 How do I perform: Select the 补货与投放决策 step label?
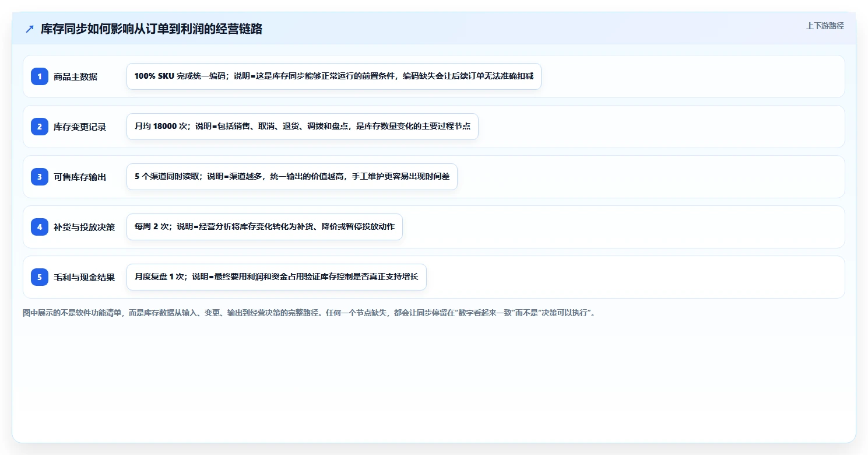pyautogui.click(x=84, y=227)
